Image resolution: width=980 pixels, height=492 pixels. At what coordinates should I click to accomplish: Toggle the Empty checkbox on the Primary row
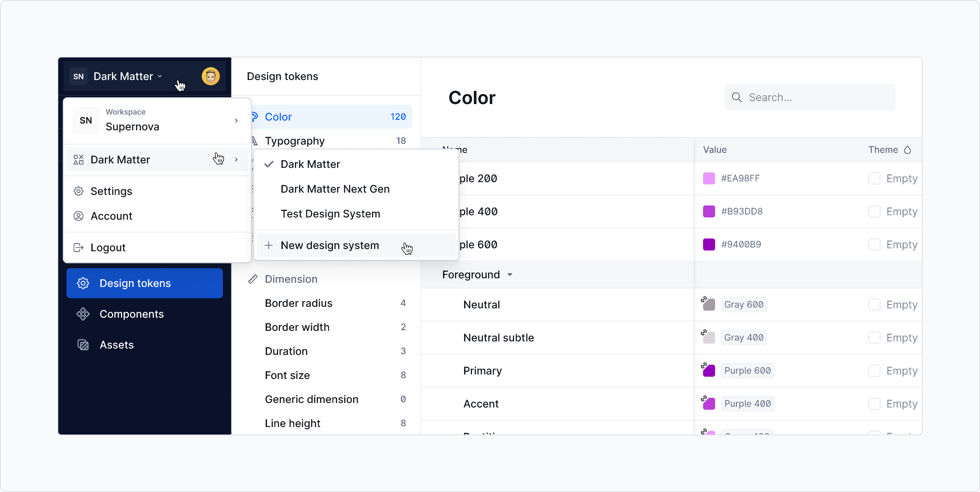pos(874,371)
